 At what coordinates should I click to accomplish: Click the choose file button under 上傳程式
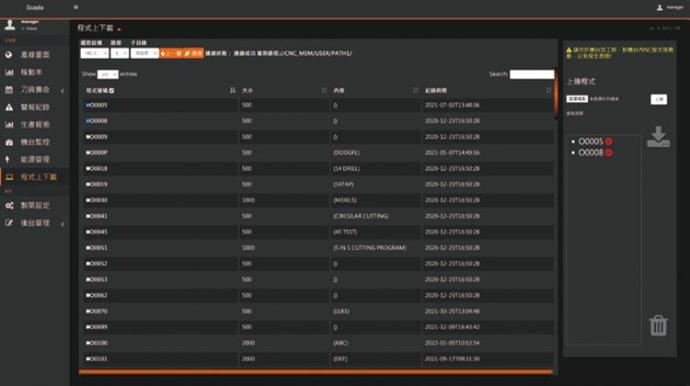coord(577,99)
